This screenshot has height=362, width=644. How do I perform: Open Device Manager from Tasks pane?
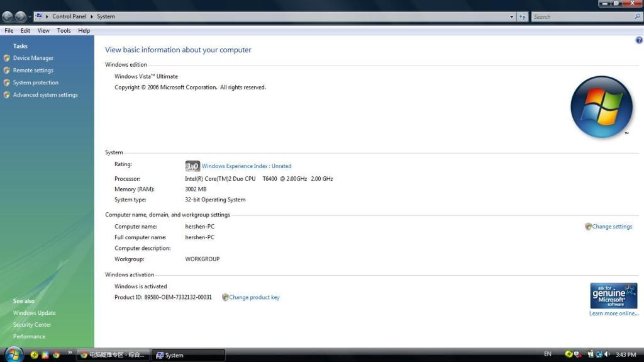[x=33, y=58]
